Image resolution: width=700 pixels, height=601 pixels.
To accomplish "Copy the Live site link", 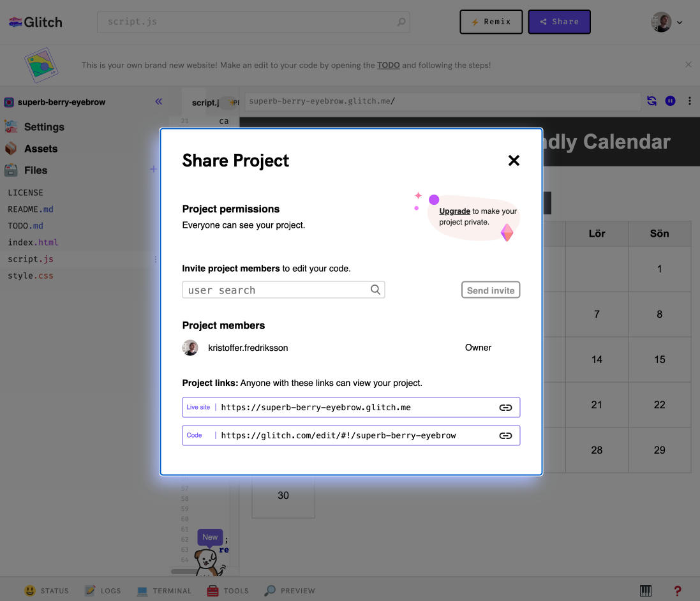I will [x=505, y=407].
